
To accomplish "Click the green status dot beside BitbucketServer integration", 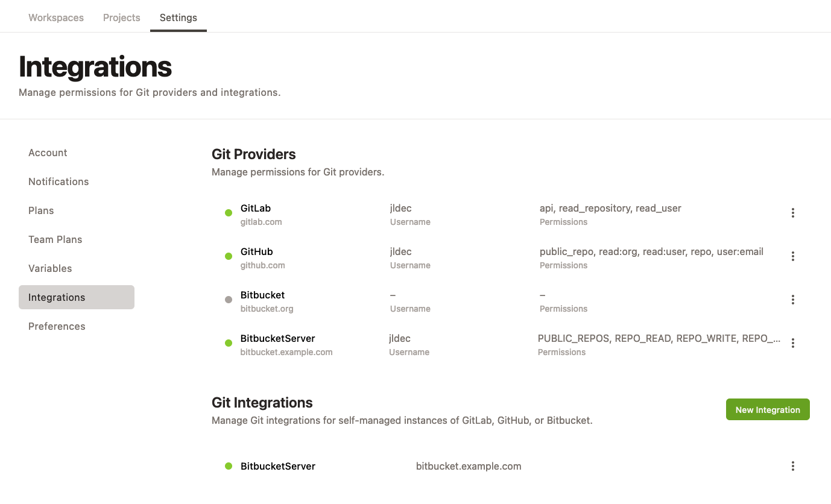I will click(228, 465).
